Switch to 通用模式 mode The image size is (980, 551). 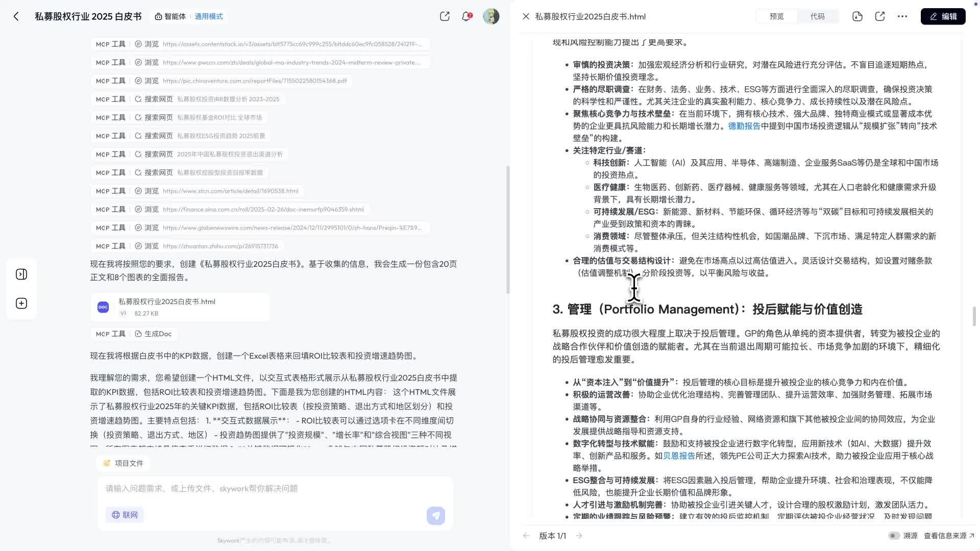208,16
